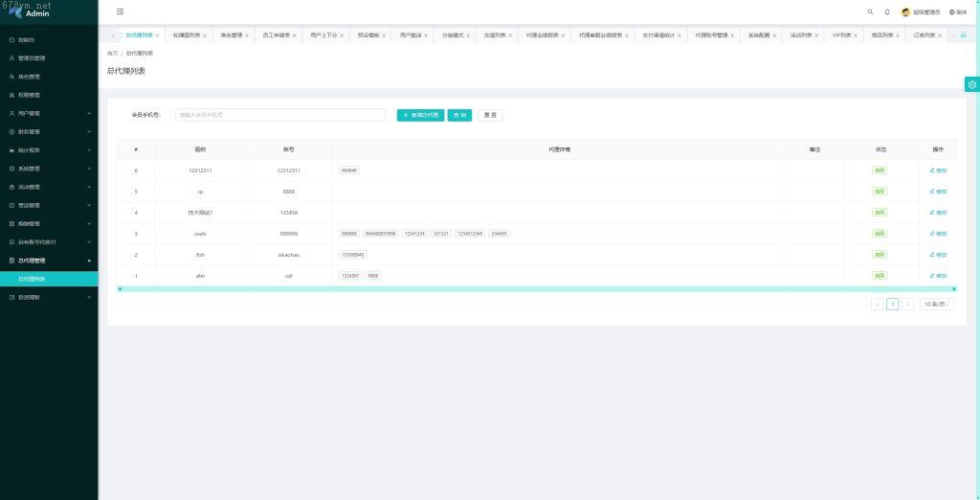Open the search icon in the header
This screenshot has height=500, width=980.
click(870, 11)
